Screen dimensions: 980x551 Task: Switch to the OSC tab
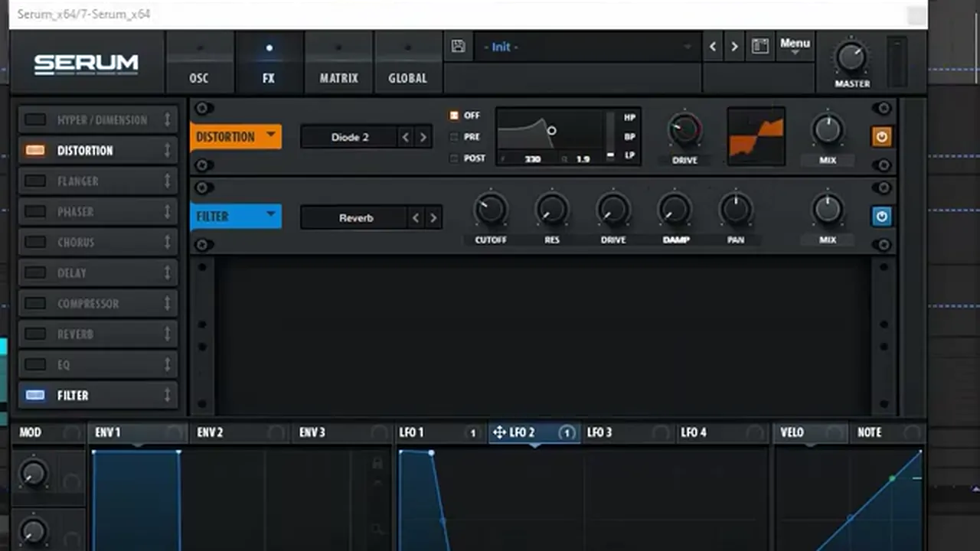[x=199, y=63]
